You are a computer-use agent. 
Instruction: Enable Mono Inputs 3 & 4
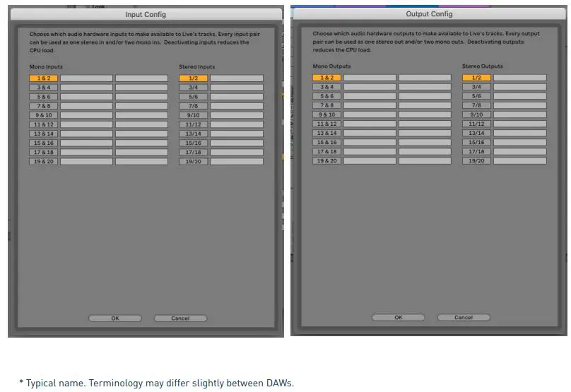(x=44, y=88)
